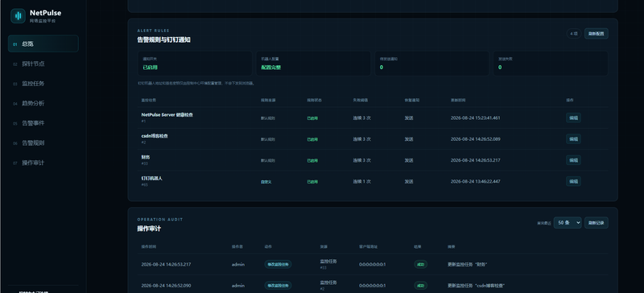
Task: Go to 探针节点 in the sidebar
Action: tap(43, 64)
